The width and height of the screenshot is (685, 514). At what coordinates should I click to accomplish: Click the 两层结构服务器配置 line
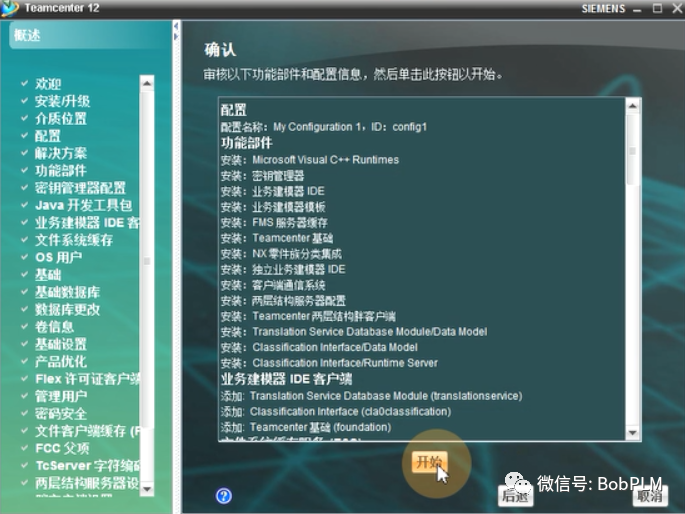(283, 301)
